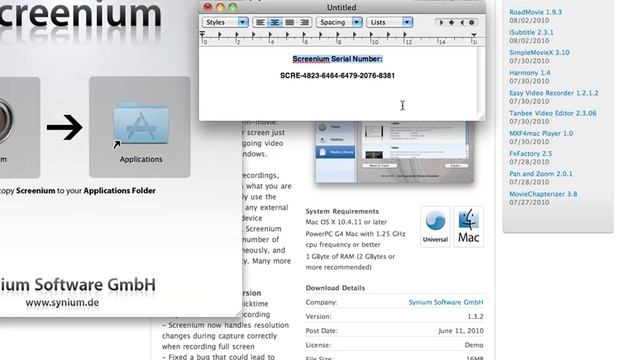Expand the Lists dropdown
Screen dimensions: 640x360
tap(390, 22)
